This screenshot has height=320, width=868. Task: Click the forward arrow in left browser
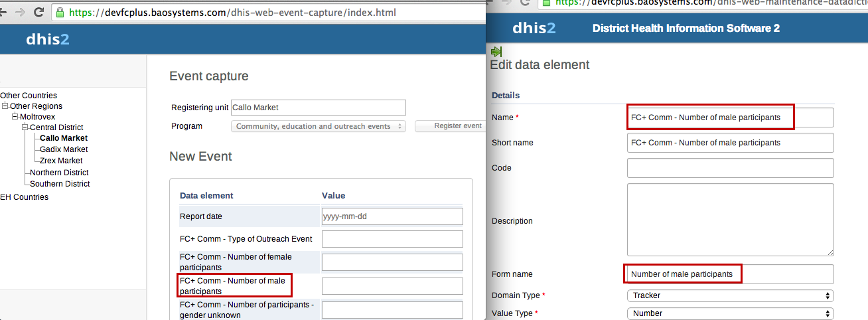coord(20,12)
